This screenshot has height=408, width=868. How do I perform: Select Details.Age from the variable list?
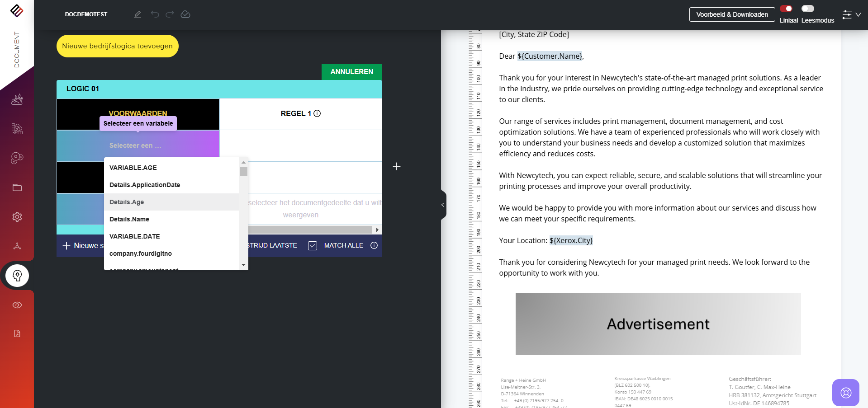pyautogui.click(x=127, y=202)
